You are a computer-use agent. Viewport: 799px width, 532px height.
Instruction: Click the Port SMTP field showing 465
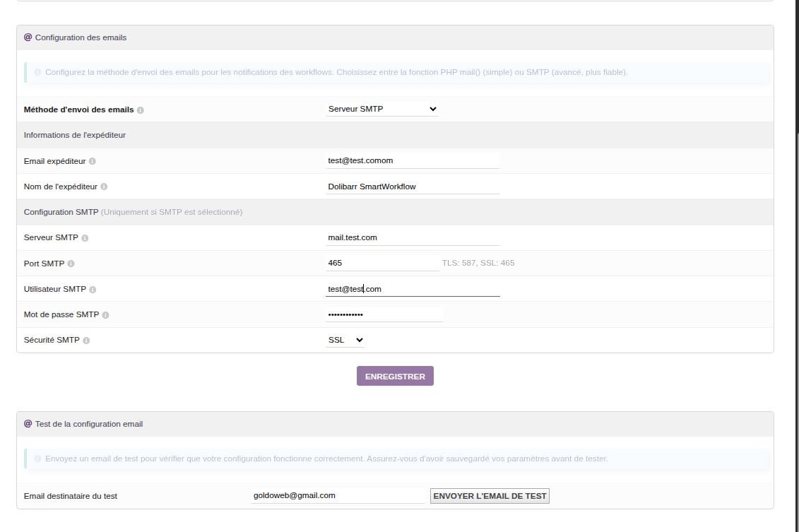click(x=381, y=263)
